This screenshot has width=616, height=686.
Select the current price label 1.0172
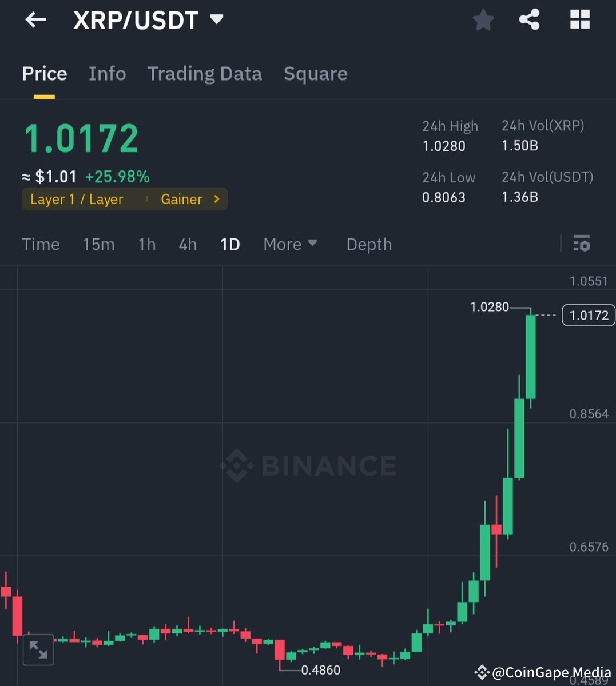point(588,315)
